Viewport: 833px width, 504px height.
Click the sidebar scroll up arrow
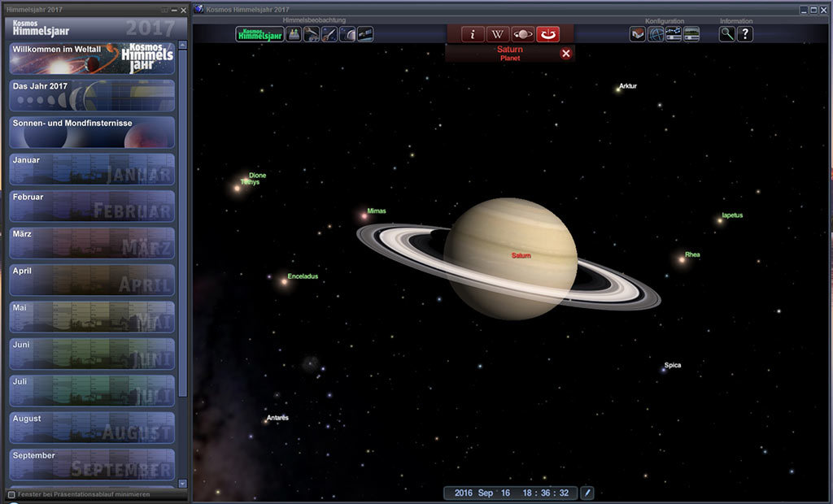(x=183, y=46)
